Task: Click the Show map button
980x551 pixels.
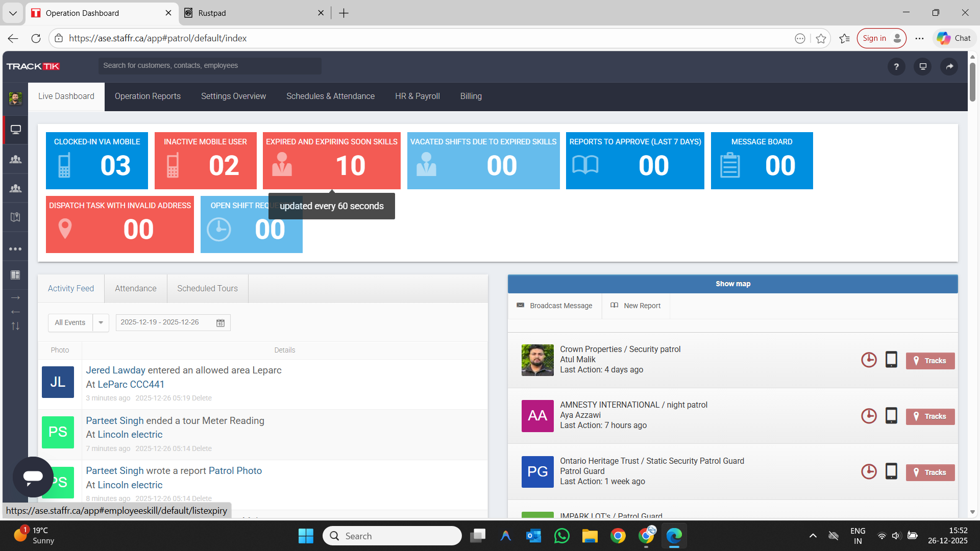Action: point(732,284)
